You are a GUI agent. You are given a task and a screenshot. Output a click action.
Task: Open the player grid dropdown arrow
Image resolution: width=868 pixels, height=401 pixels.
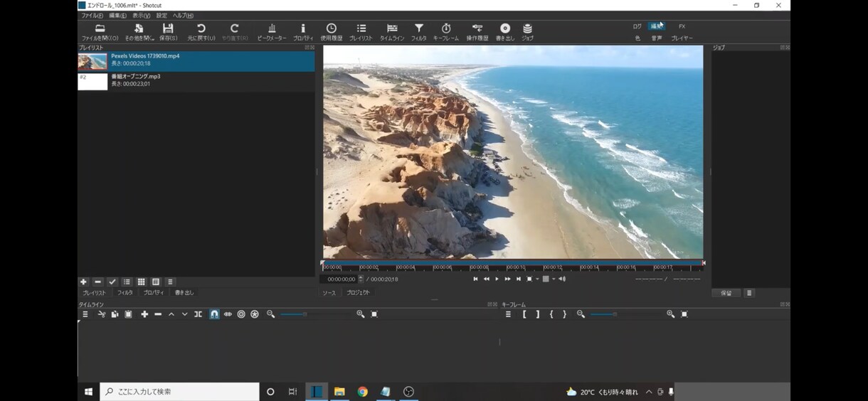pyautogui.click(x=554, y=279)
